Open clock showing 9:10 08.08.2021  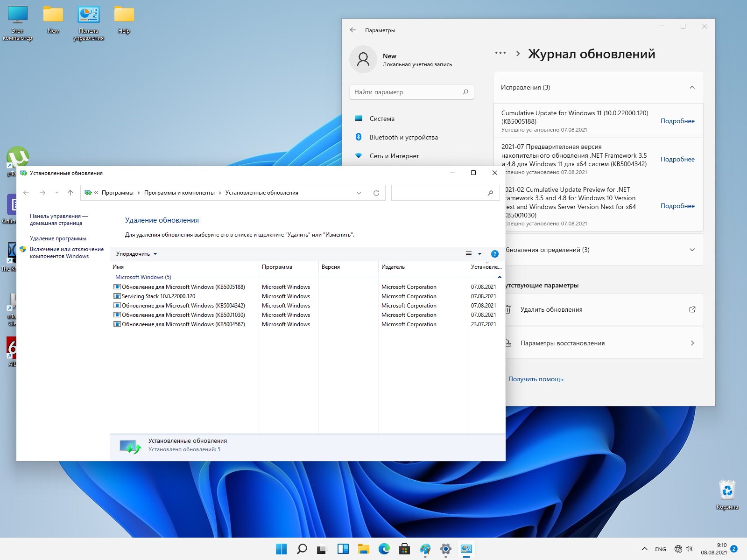coord(713,549)
